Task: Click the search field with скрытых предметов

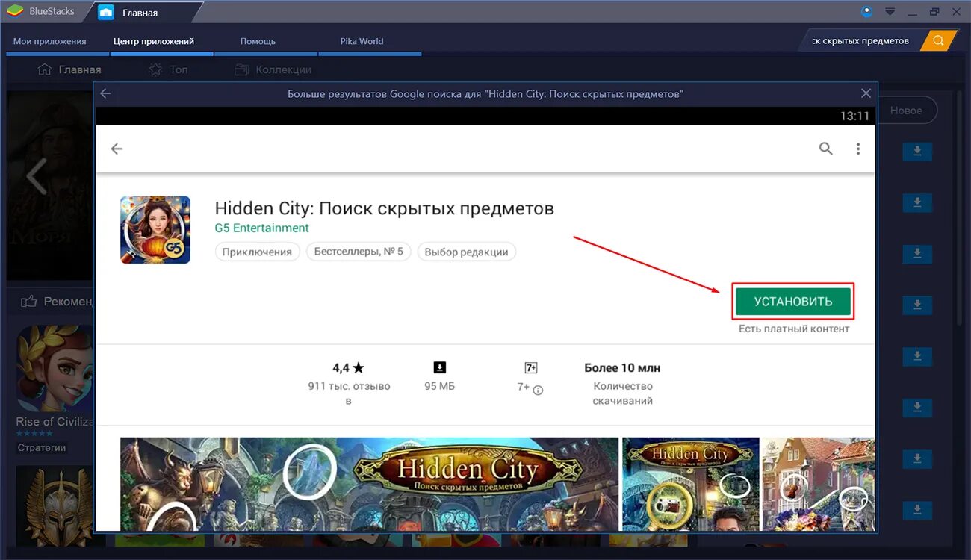Action: pos(860,41)
